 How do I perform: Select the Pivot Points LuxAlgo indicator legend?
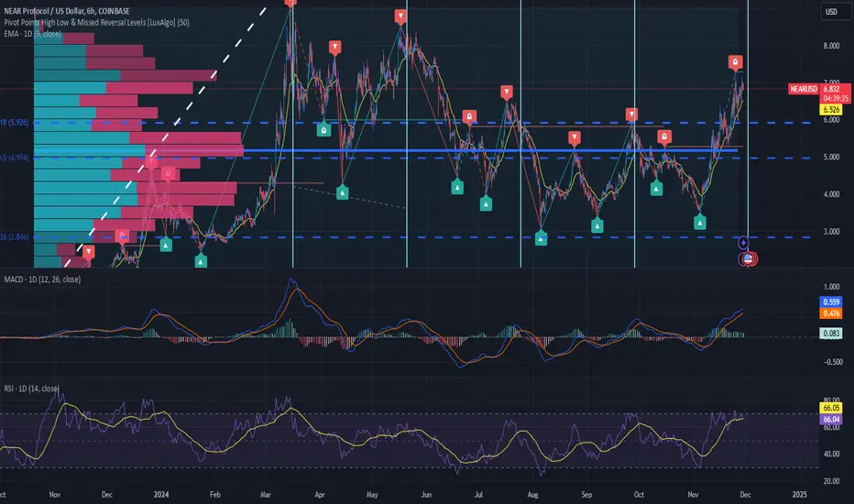96,22
